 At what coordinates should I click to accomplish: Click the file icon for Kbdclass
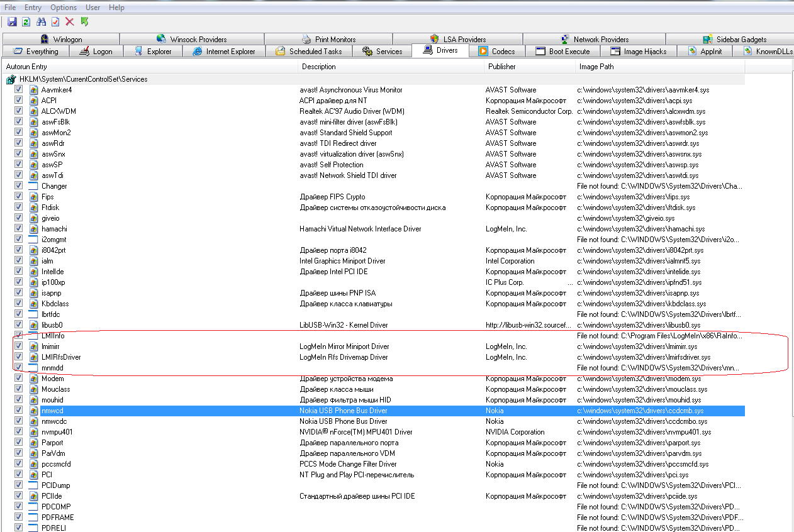tap(34, 304)
